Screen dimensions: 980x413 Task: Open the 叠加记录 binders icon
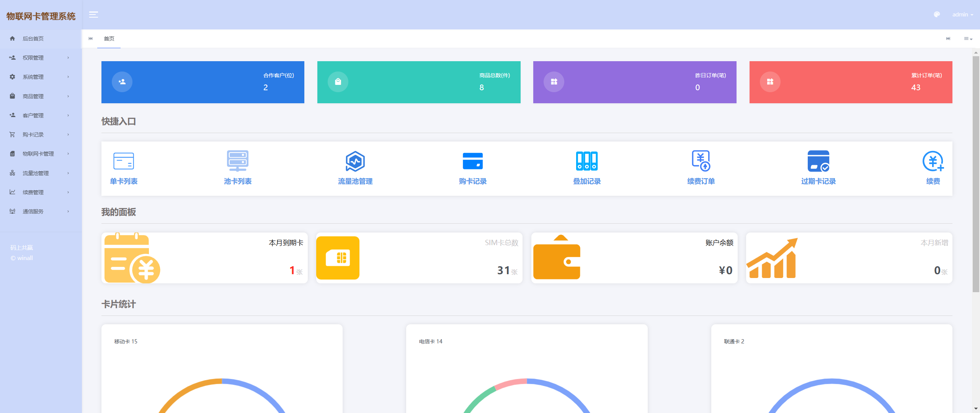586,161
